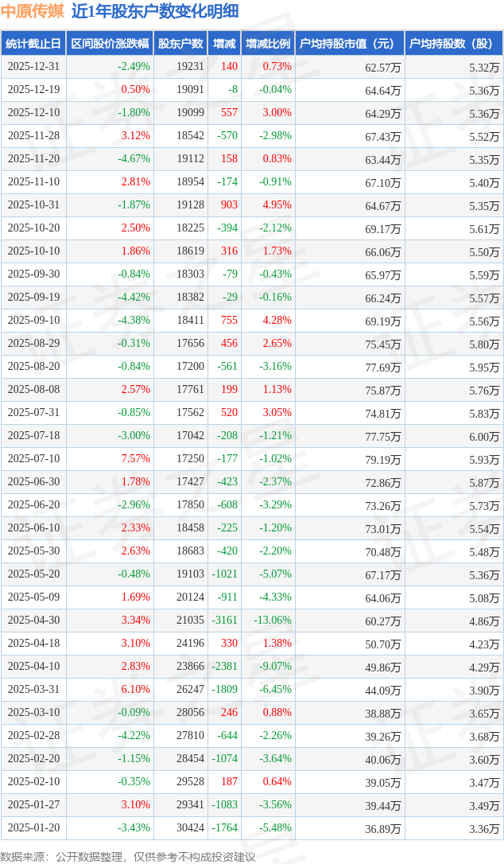Click the 7.57% price change value
The width and height of the screenshot is (504, 864).
pyautogui.click(x=135, y=459)
